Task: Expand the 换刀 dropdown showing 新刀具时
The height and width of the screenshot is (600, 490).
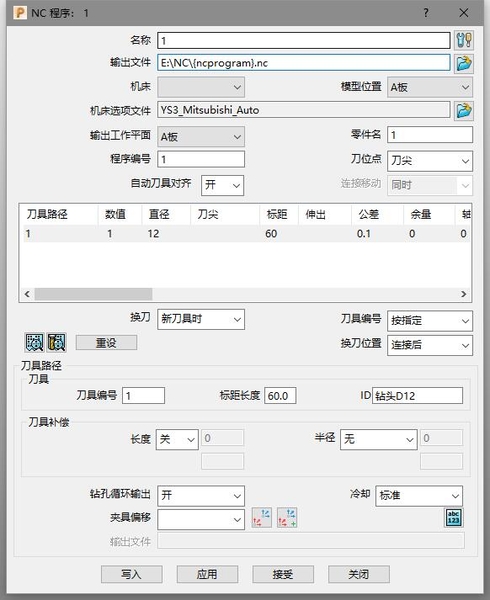Action: [x=201, y=319]
